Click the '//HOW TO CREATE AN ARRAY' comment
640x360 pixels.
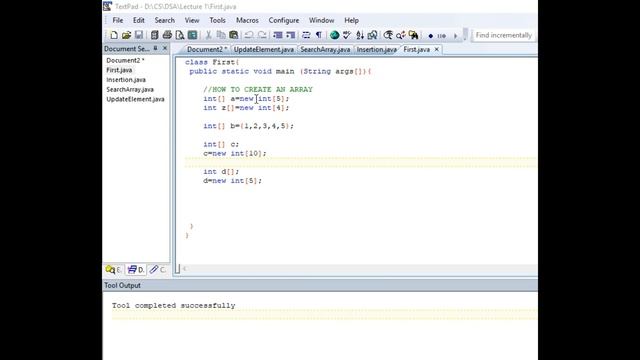pyautogui.click(x=258, y=89)
